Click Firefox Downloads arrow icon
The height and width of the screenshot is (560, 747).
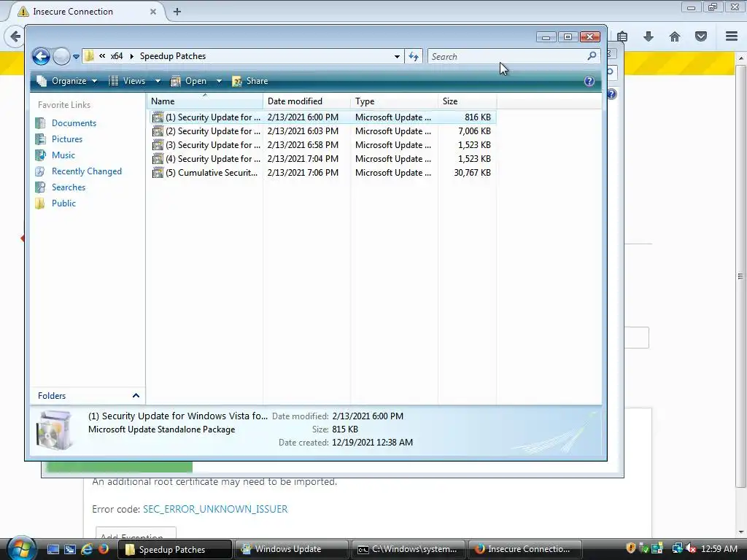649,36
